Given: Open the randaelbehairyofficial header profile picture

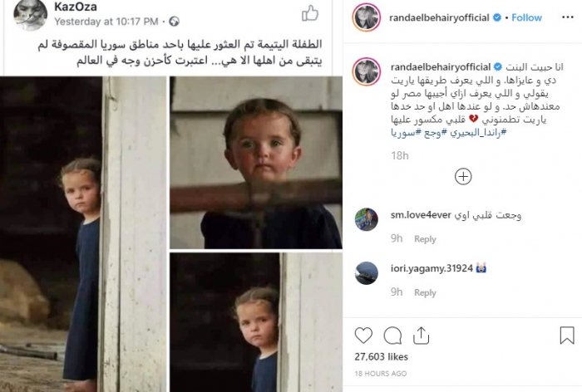Looking at the screenshot, I should (367, 17).
